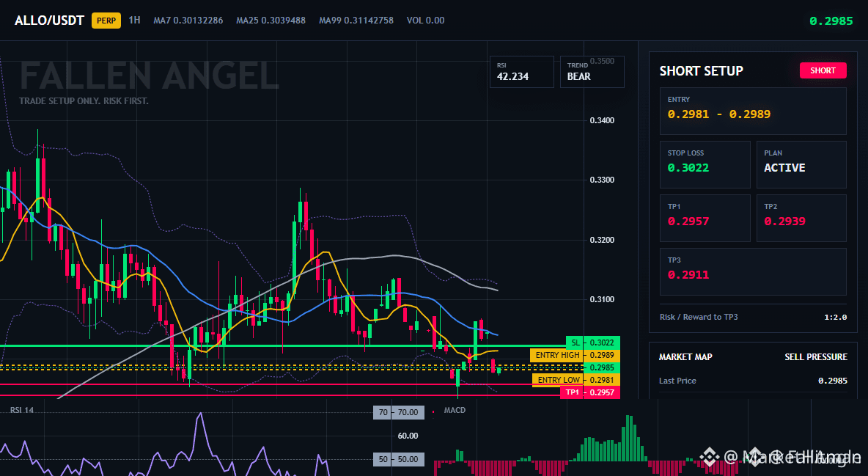The height and width of the screenshot is (476, 868).
Task: Click the RSI 70 level tag
Action: tap(399, 412)
